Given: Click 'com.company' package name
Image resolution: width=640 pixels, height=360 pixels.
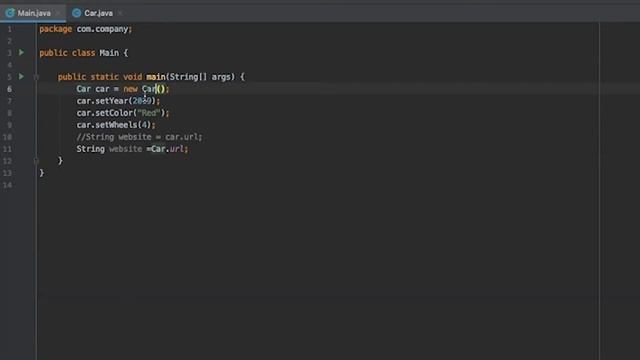Looking at the screenshot, I should pyautogui.click(x=102, y=29).
